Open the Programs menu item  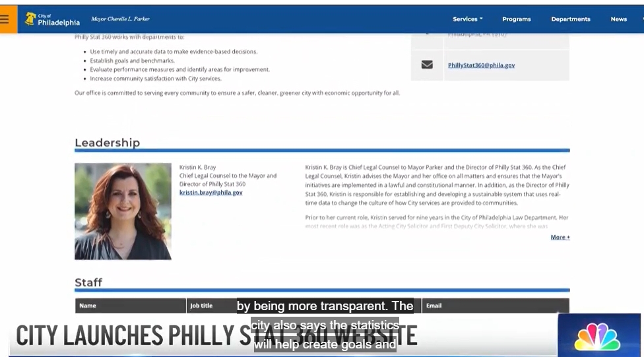pos(516,19)
